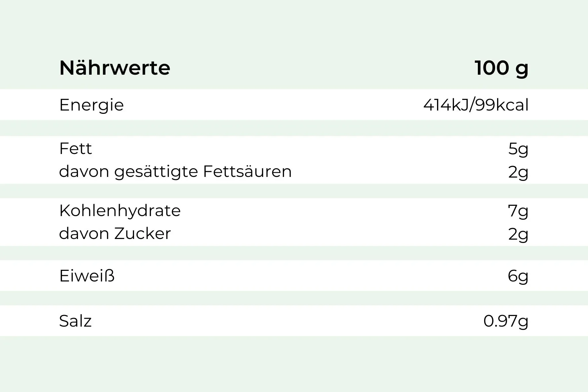This screenshot has height=392, width=588.
Task: Click the Eiweiß row label
Action: point(87,276)
